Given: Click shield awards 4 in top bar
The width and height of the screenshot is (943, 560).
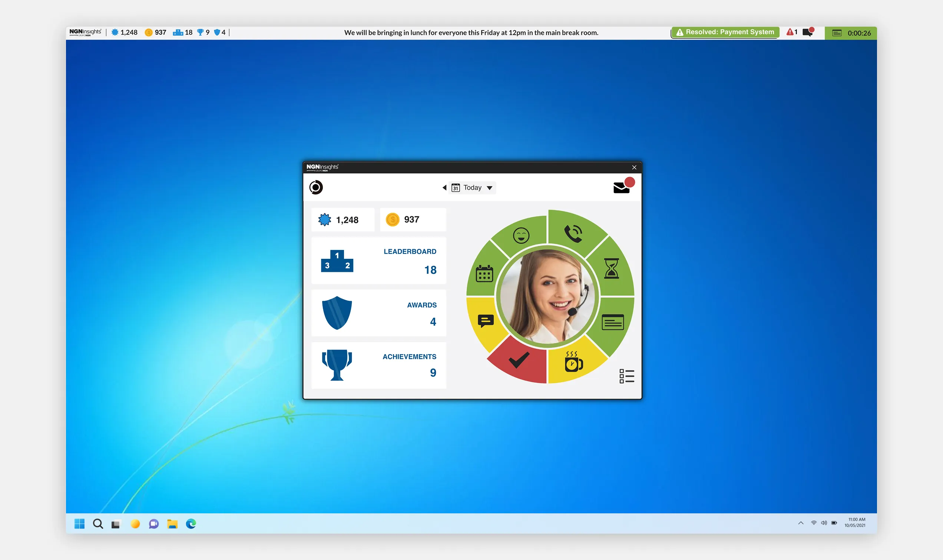Looking at the screenshot, I should tap(220, 33).
